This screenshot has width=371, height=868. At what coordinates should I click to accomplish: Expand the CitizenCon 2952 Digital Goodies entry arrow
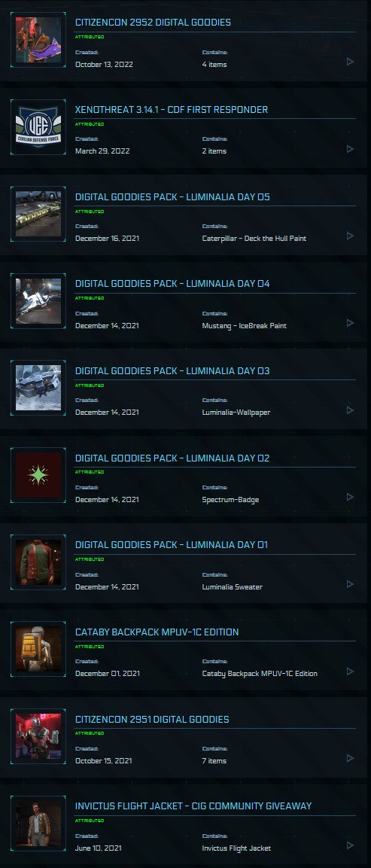click(350, 62)
